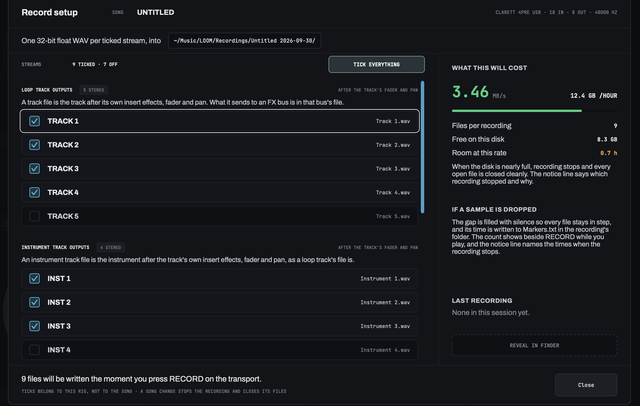Image resolution: width=640 pixels, height=406 pixels.
Task: Click the 4 STEREO badge
Action: (x=111, y=247)
